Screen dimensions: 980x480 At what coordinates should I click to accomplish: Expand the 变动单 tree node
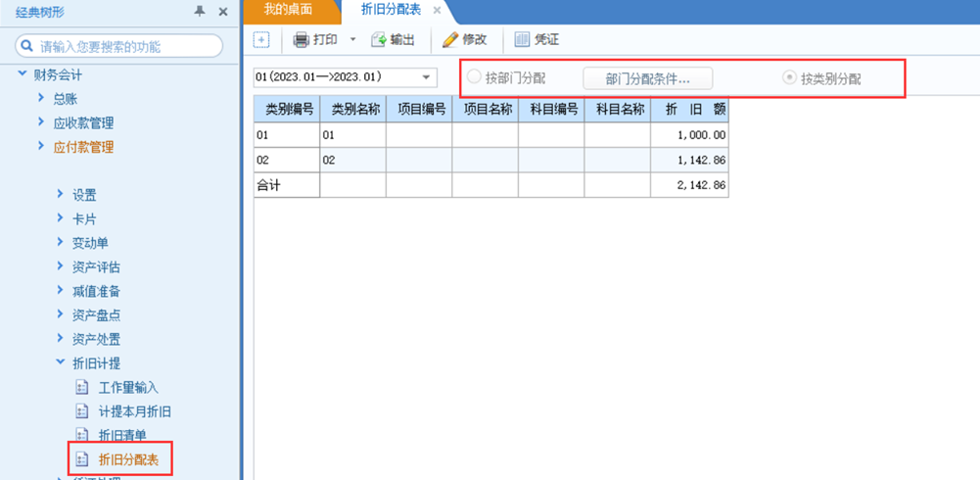[60, 242]
